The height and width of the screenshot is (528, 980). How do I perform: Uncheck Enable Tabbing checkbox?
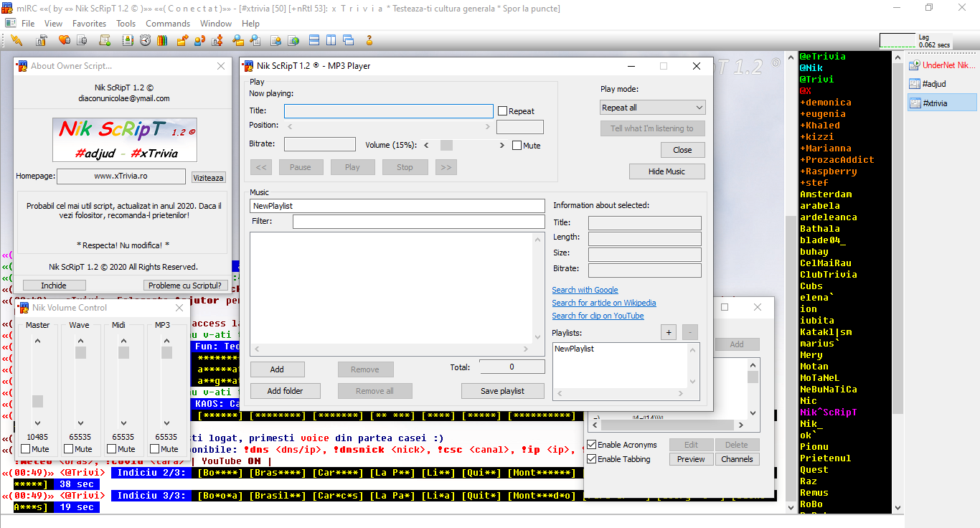(x=592, y=459)
